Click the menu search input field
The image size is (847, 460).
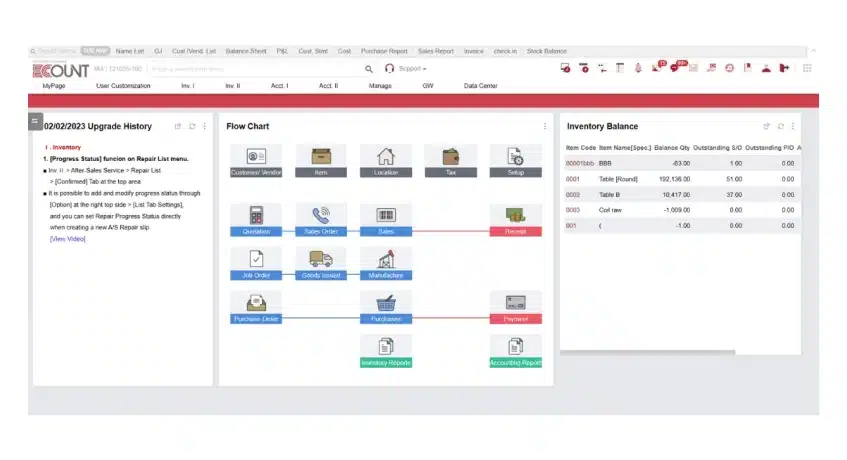point(250,69)
